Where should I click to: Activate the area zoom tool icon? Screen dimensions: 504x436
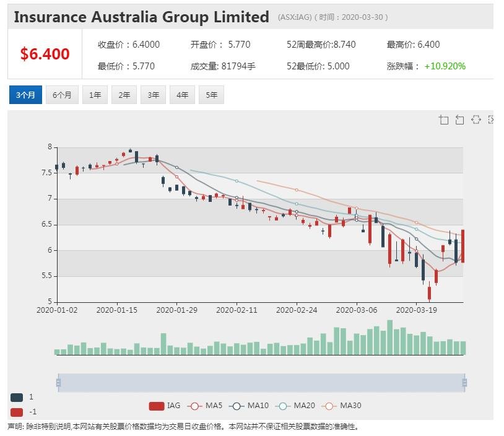(x=444, y=120)
